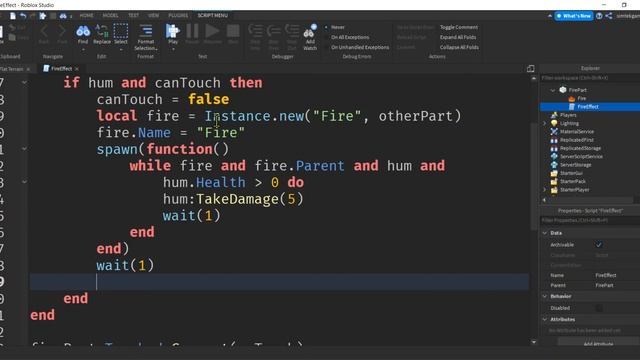Select the Never debug errors option
Screen dimensions: 640x360
pos(337,27)
